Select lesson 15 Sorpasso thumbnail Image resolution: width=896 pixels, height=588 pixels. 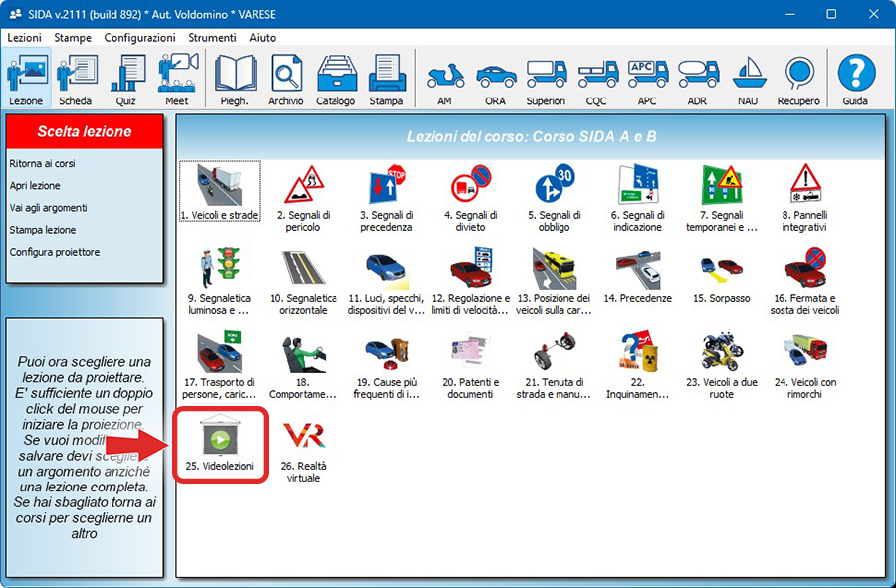pyautogui.click(x=721, y=276)
